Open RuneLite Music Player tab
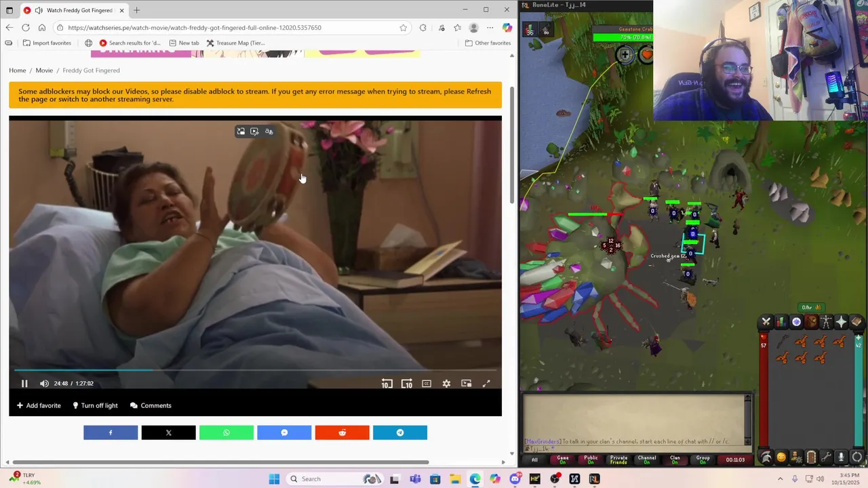 coord(856,457)
